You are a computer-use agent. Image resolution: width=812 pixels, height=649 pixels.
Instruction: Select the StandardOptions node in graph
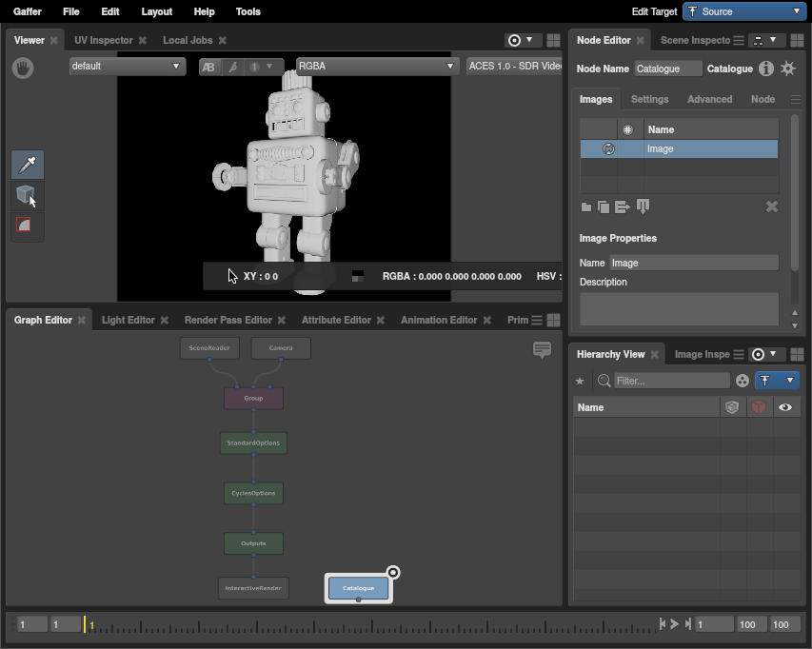point(253,443)
